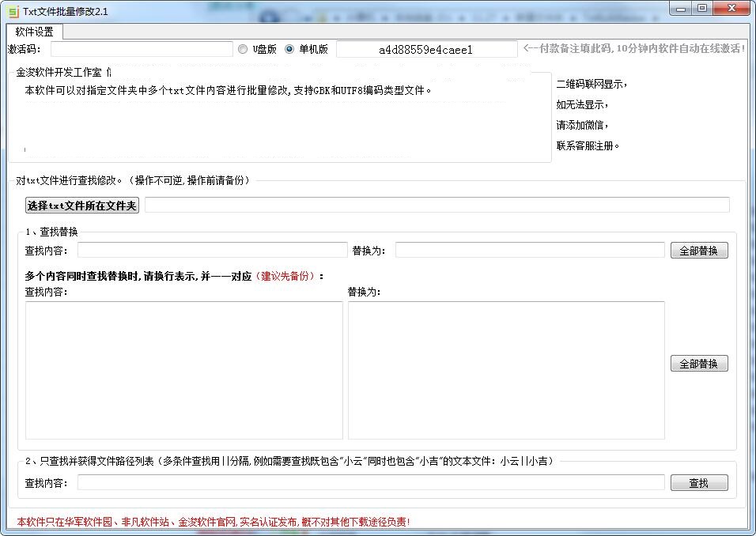Close the Txt文件批量修改 window
The width and height of the screenshot is (756, 536).
[x=731, y=8]
